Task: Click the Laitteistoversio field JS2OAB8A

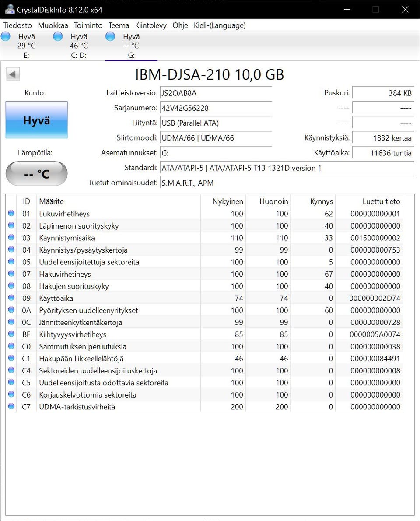Action: click(x=216, y=93)
